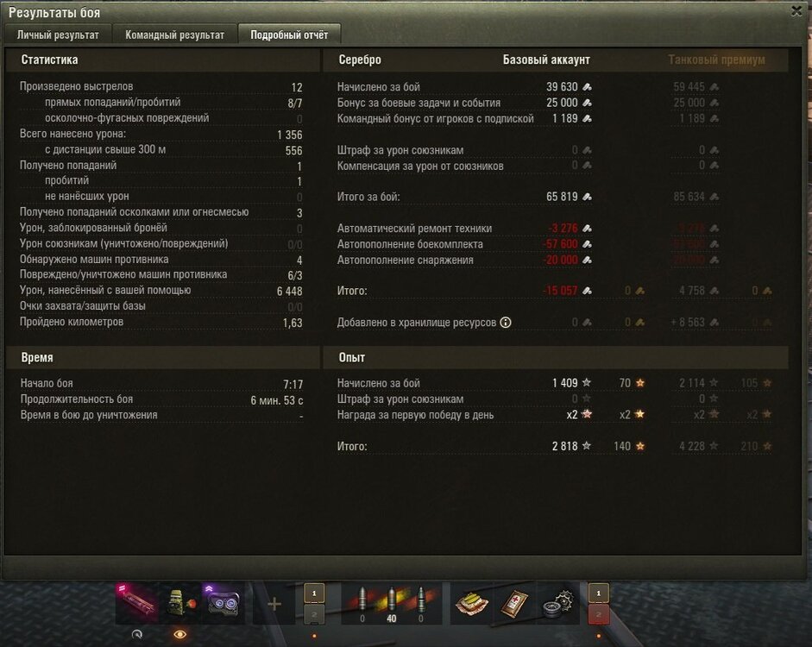The width and height of the screenshot is (812, 647).
Task: Select the middle shell with 40 rounds
Action: [x=392, y=604]
